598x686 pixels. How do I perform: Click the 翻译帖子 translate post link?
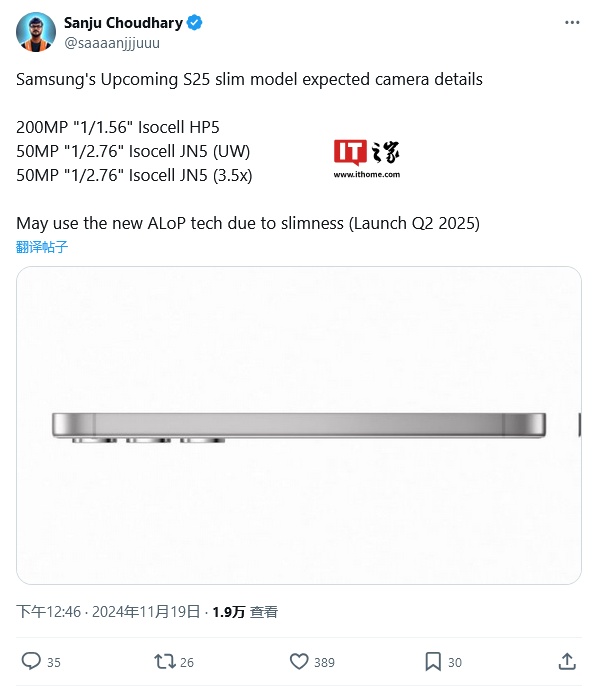tap(42, 247)
